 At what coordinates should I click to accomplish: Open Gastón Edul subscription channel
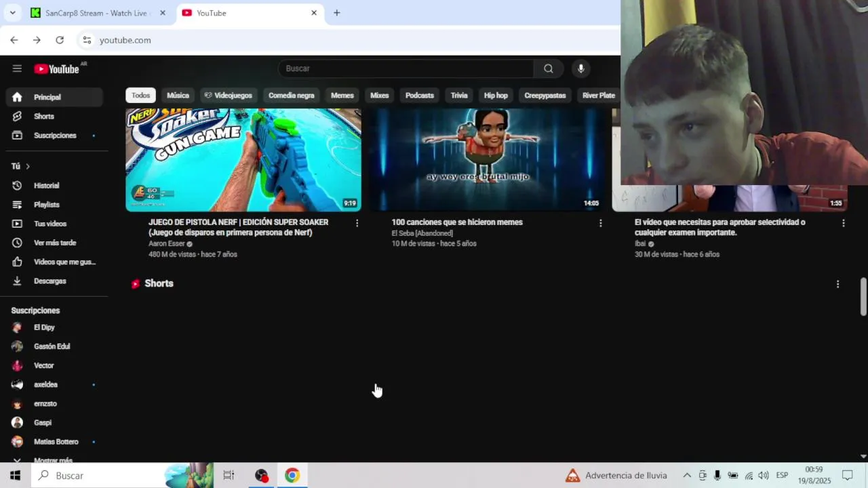point(54,346)
